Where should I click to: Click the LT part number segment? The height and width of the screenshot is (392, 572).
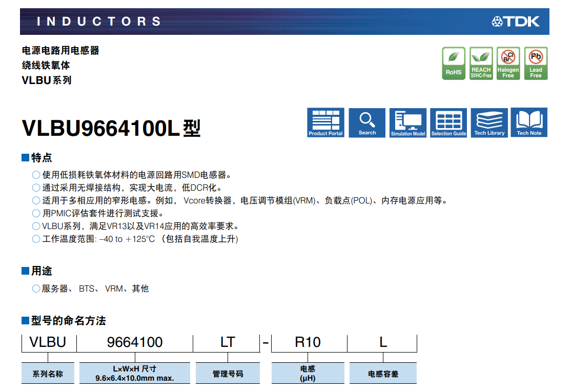click(x=228, y=342)
